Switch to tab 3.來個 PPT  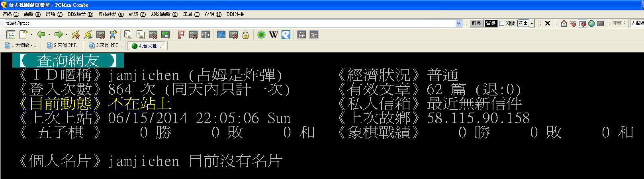click(x=106, y=46)
